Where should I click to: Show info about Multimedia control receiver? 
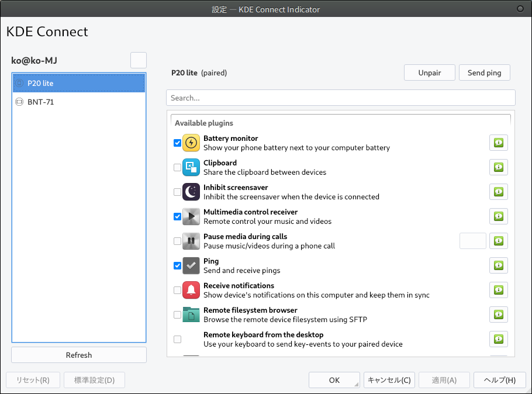point(499,216)
